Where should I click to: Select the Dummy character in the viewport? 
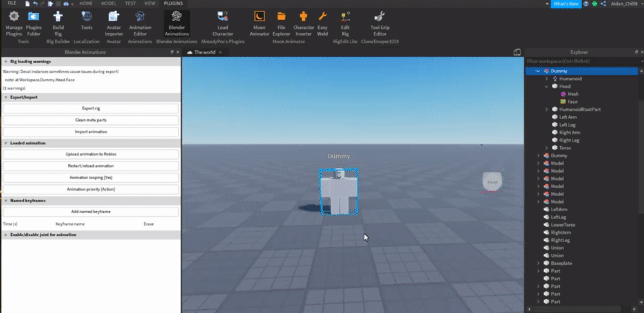point(339,192)
